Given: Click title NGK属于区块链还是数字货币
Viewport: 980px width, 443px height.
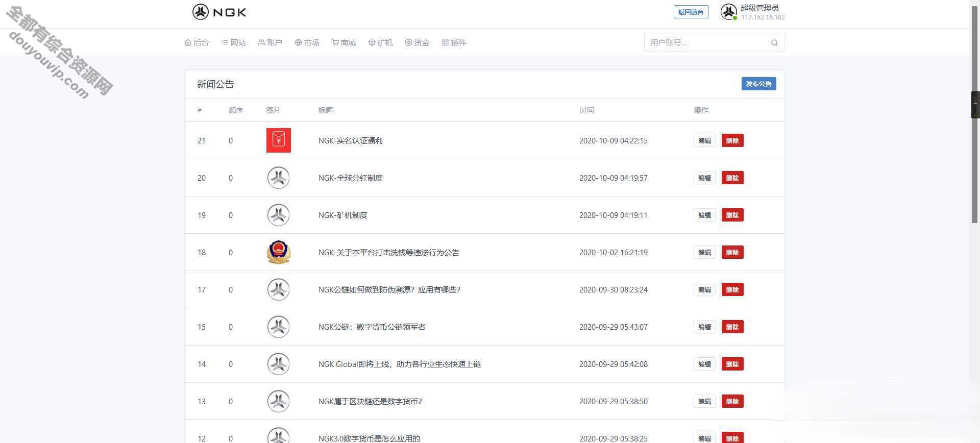Looking at the screenshot, I should tap(370, 401).
